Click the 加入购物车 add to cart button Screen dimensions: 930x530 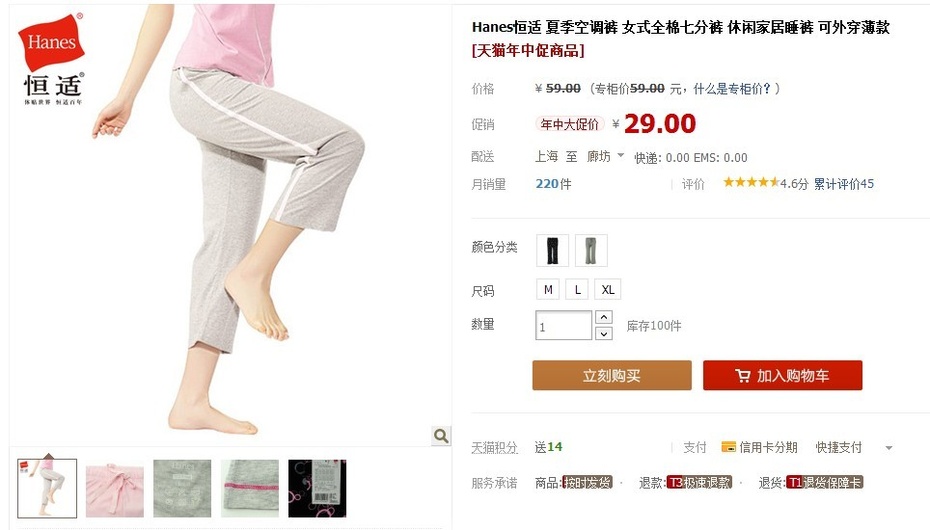click(782, 375)
